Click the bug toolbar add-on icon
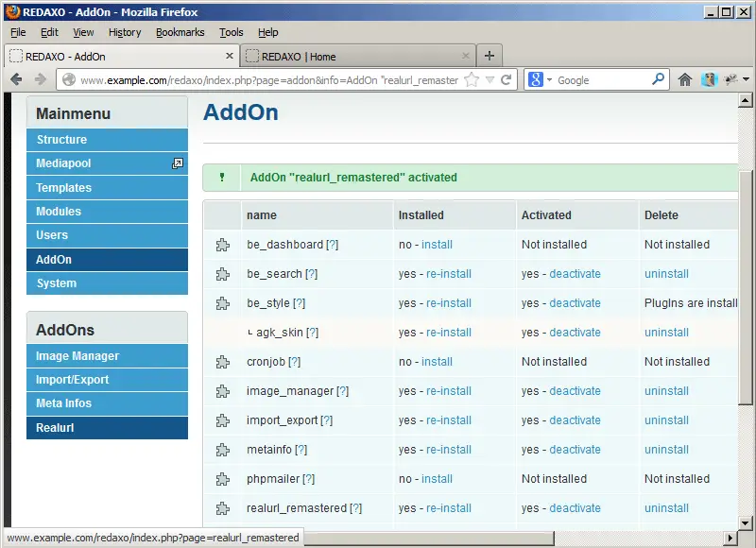This screenshot has height=548, width=756. (730, 79)
